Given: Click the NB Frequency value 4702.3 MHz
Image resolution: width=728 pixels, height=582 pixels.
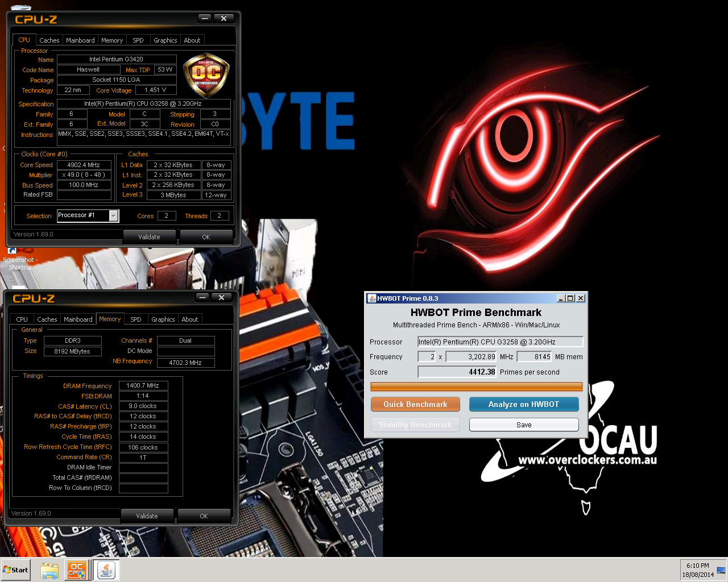Looking at the screenshot, I should [185, 363].
